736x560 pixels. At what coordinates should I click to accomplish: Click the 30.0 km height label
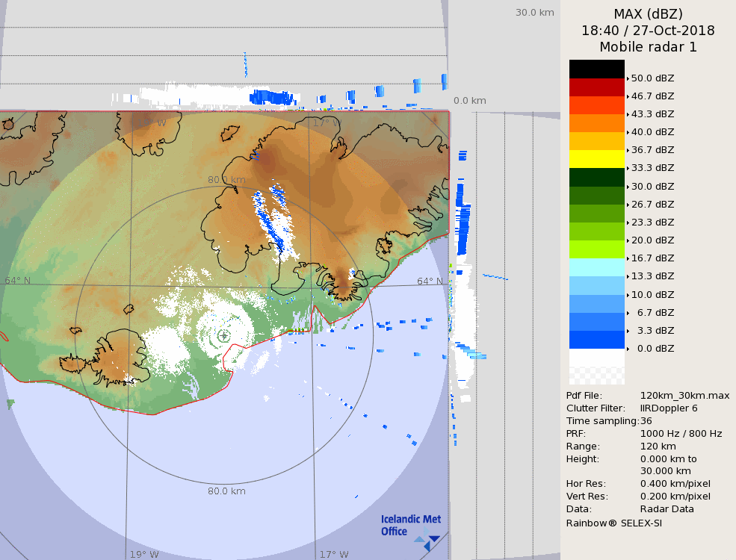[x=534, y=12]
